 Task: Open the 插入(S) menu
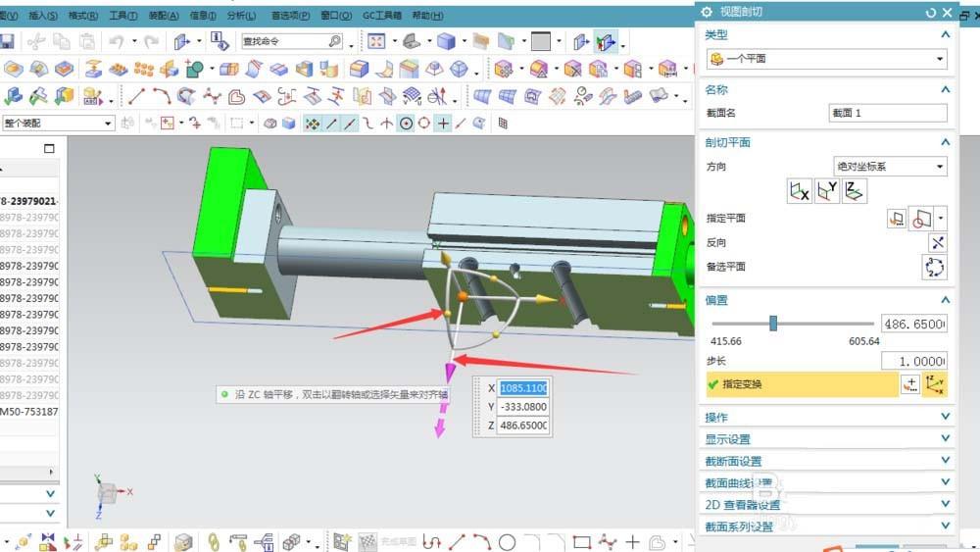coord(43,15)
